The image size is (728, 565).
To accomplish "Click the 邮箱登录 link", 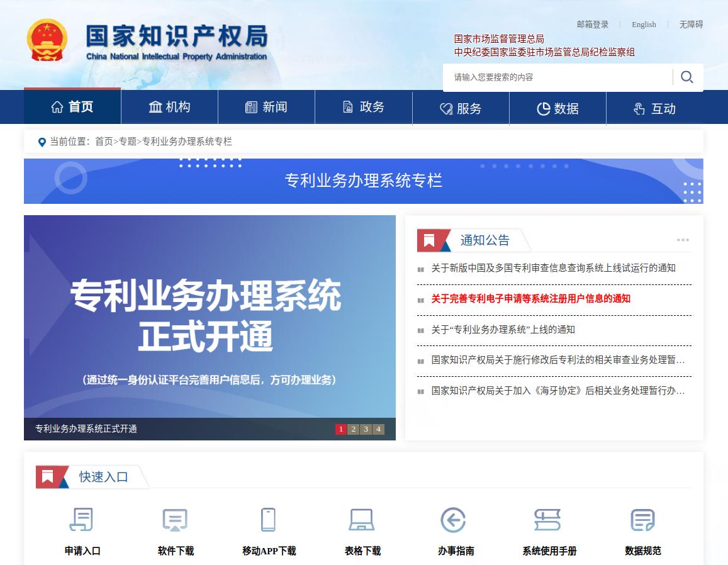I will (x=593, y=25).
